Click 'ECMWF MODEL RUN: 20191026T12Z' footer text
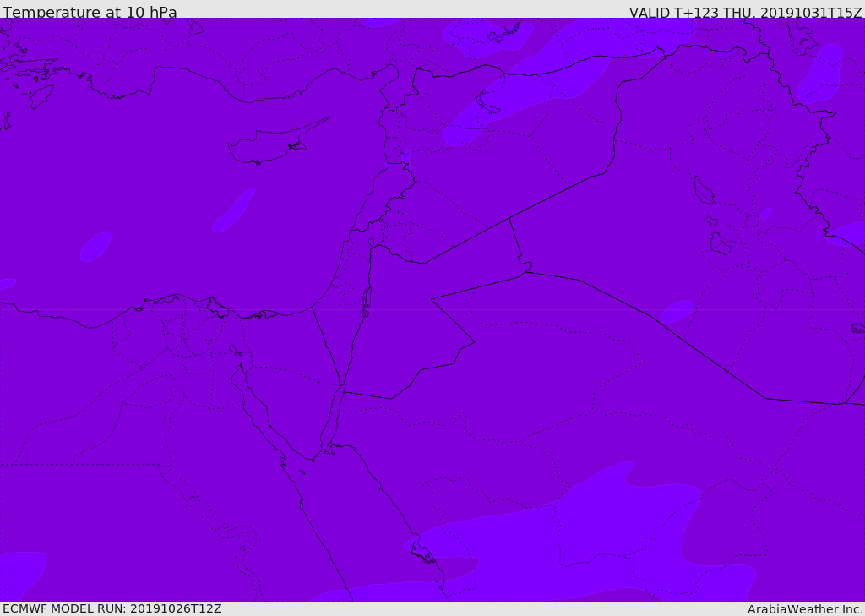This screenshot has height=616, width=865. click(112, 608)
